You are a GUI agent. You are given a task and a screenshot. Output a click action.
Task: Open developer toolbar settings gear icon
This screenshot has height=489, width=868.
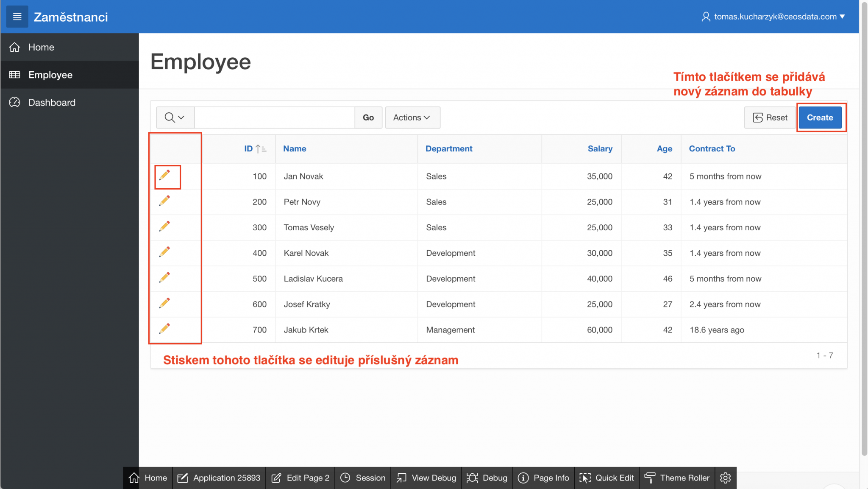[x=725, y=478]
